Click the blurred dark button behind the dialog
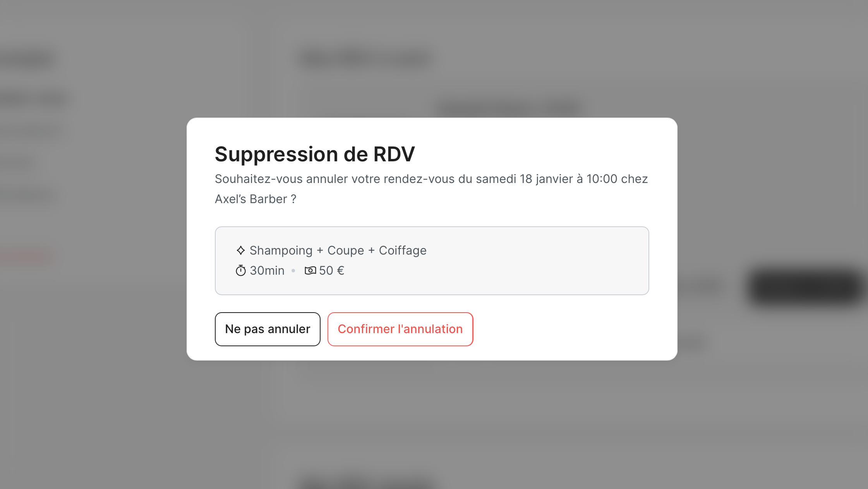The image size is (868, 489). tap(805, 287)
